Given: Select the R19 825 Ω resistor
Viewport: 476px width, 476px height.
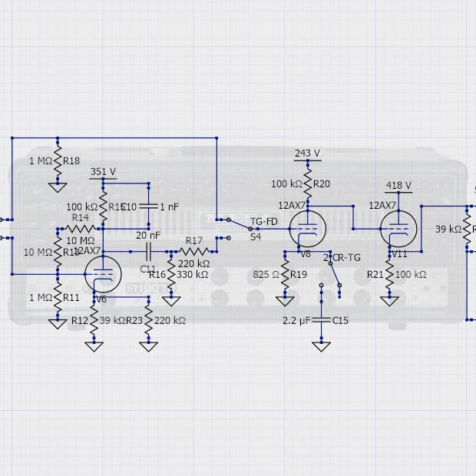Looking at the screenshot, I should click(x=285, y=274).
